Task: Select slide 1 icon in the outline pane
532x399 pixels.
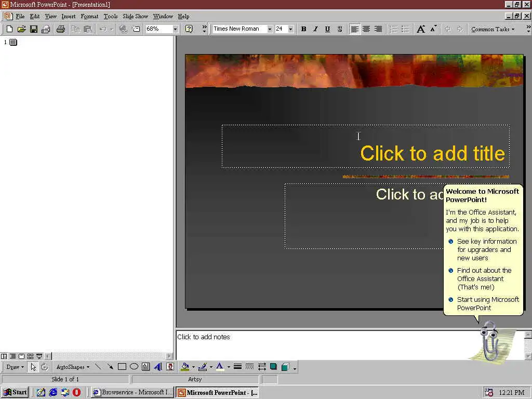Action: (x=13, y=42)
